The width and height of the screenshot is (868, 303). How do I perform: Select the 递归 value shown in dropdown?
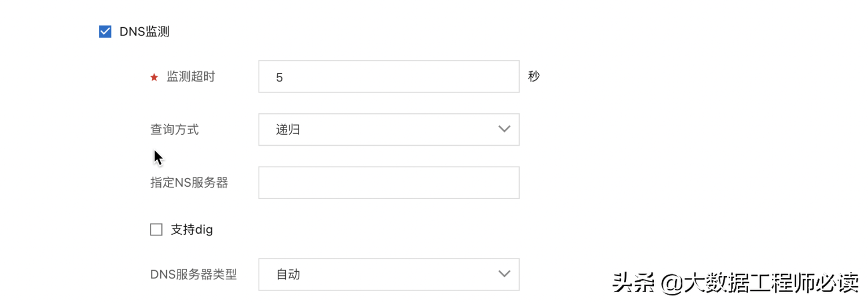pos(288,130)
